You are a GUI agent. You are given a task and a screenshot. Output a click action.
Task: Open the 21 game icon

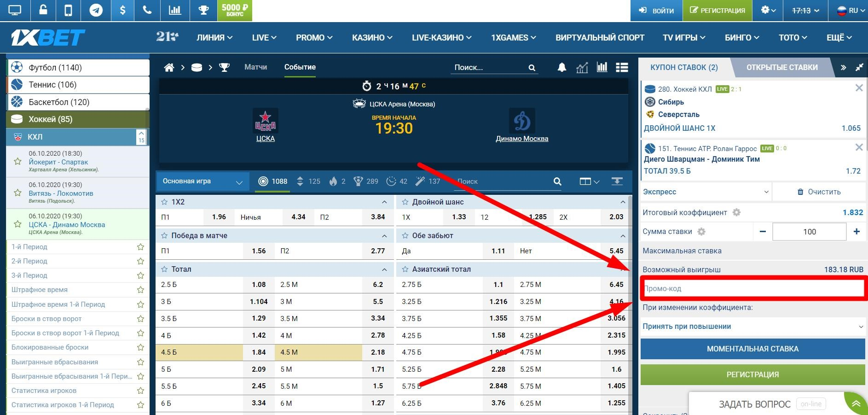(167, 37)
